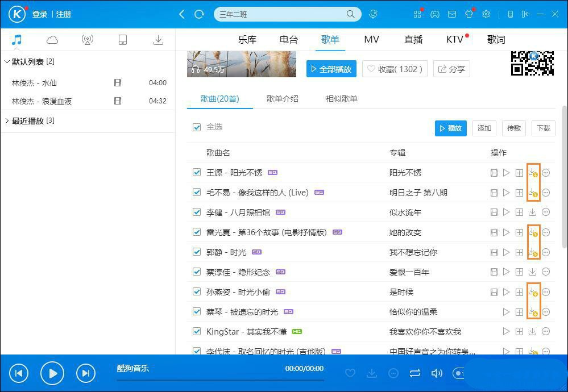Open the game center controller icon
The height and width of the screenshot is (392, 568).
click(435, 14)
